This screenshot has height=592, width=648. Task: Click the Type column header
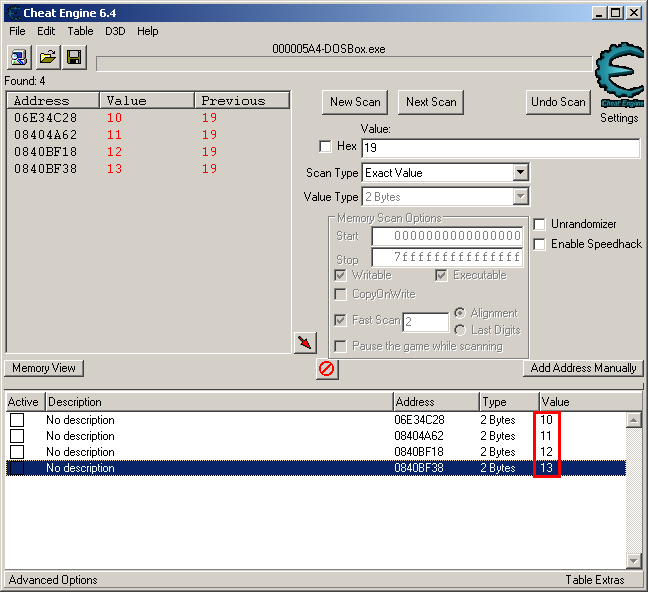click(509, 402)
